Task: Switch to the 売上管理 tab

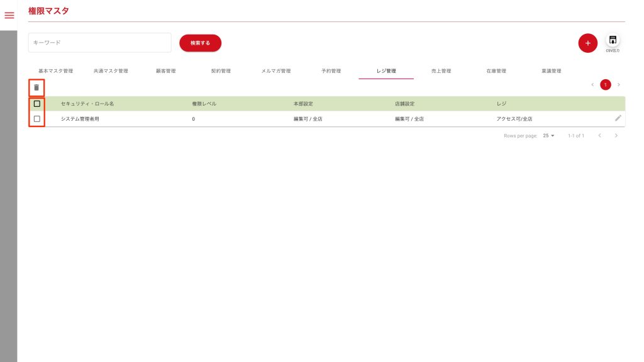Action: [x=441, y=71]
